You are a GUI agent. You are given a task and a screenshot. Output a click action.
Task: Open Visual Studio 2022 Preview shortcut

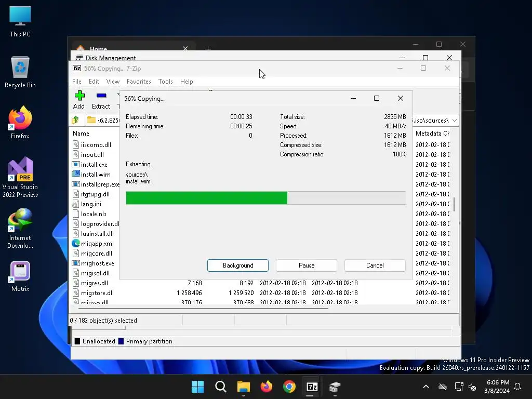20,178
